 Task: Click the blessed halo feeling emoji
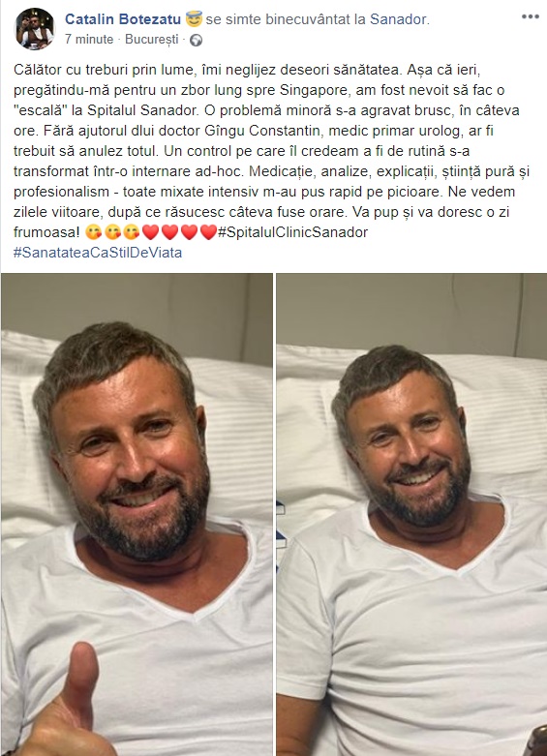[194, 19]
